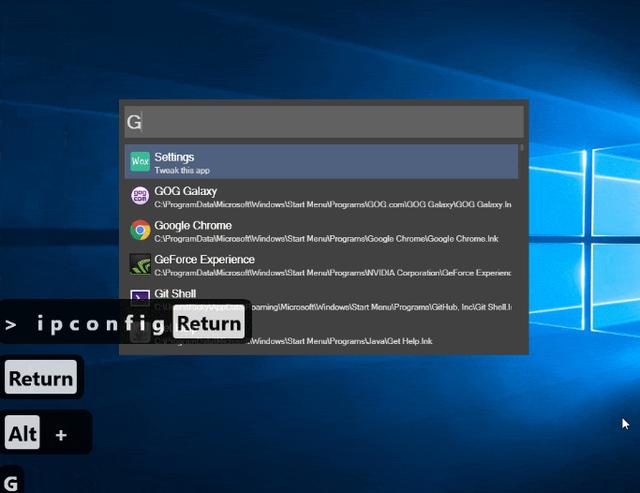
Task: Click the GeForce Experience NVIDIA icon
Action: click(x=140, y=264)
